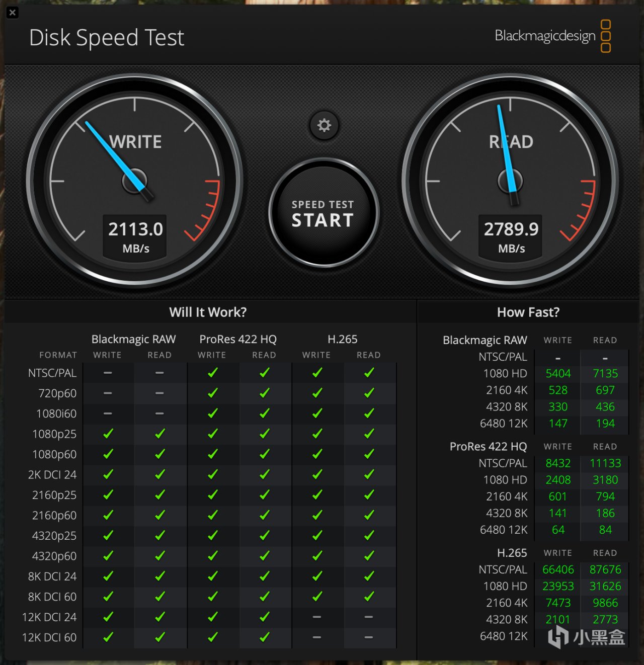Click the Blackmagic RAW write dash for 720p60
The width and height of the screenshot is (644, 665).
point(108,393)
